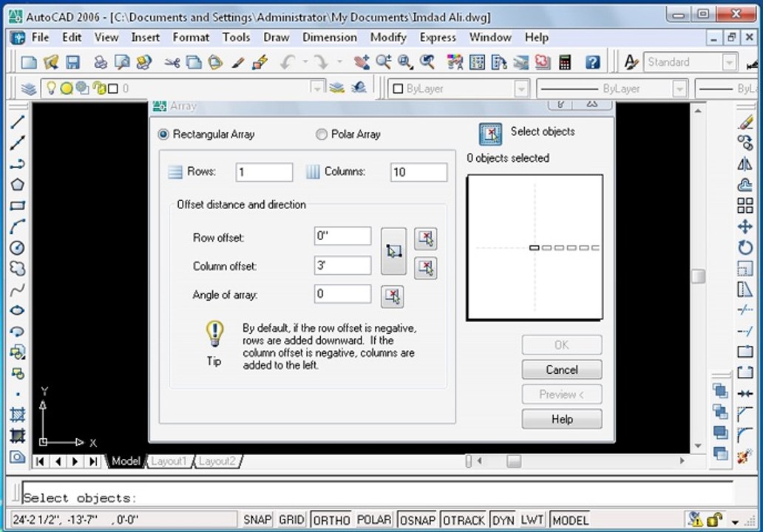The image size is (763, 532).
Task: Choose Rectangular Array radio button
Action: 163,134
